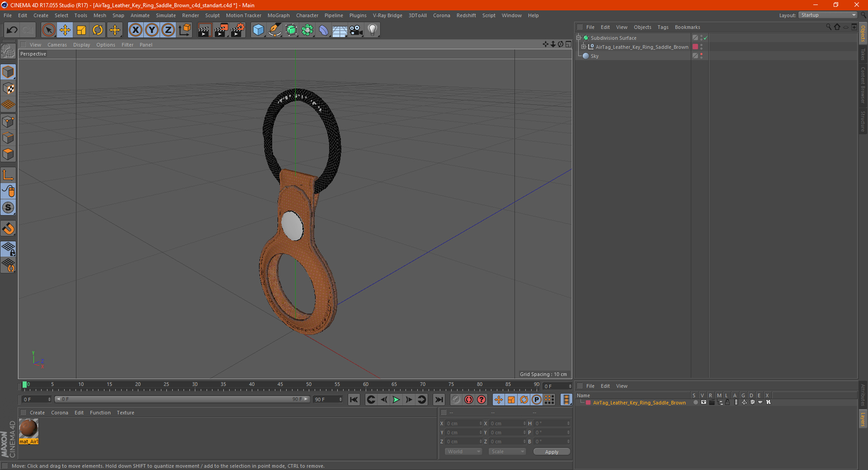Click the X position input field
Viewport: 868px width, 470px height.
pos(463,423)
